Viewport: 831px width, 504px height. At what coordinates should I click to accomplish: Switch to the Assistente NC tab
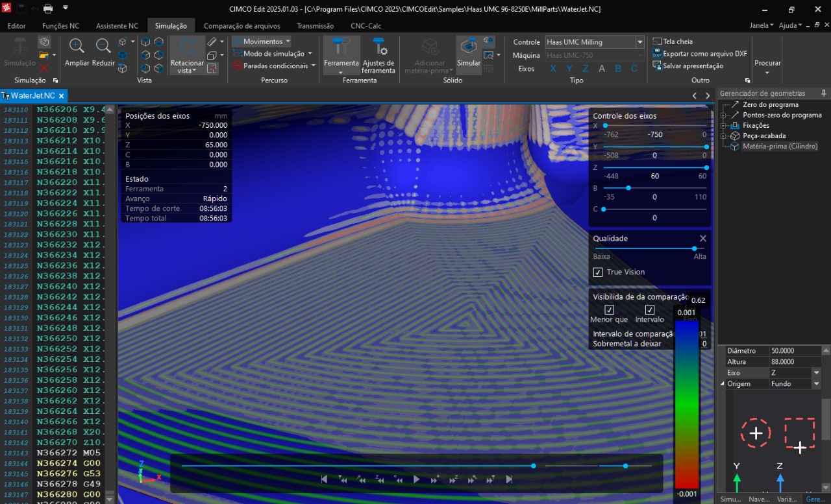(117, 26)
